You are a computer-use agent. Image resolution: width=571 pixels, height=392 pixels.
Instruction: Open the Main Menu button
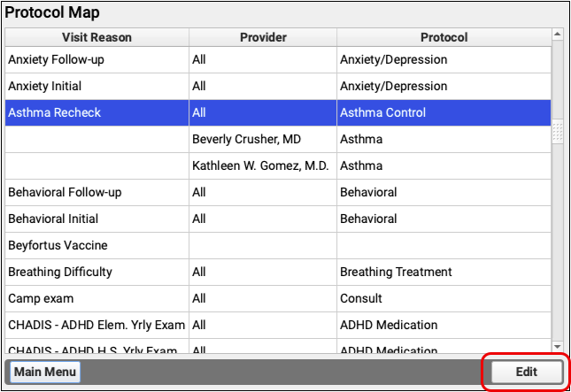pyautogui.click(x=43, y=373)
